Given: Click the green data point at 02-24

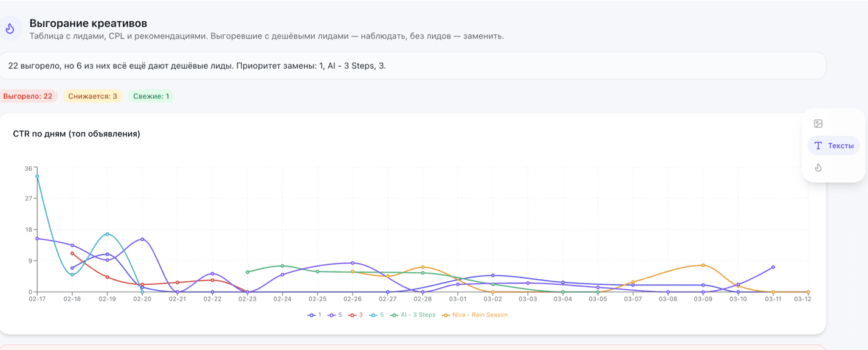Looking at the screenshot, I should 283,266.
